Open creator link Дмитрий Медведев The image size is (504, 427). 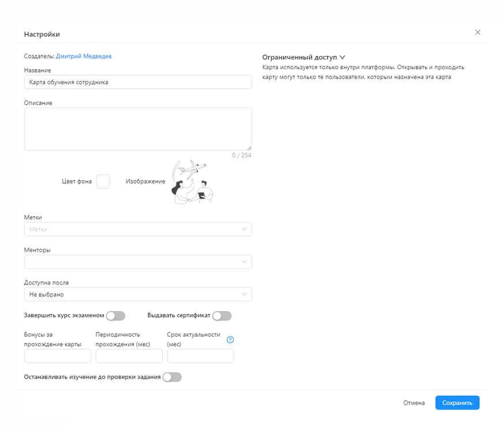point(84,56)
